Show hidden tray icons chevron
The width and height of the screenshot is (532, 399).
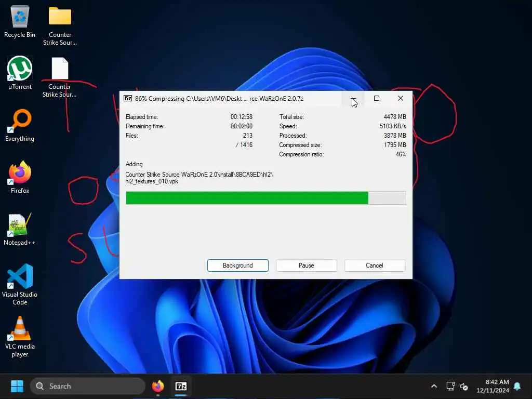434,386
